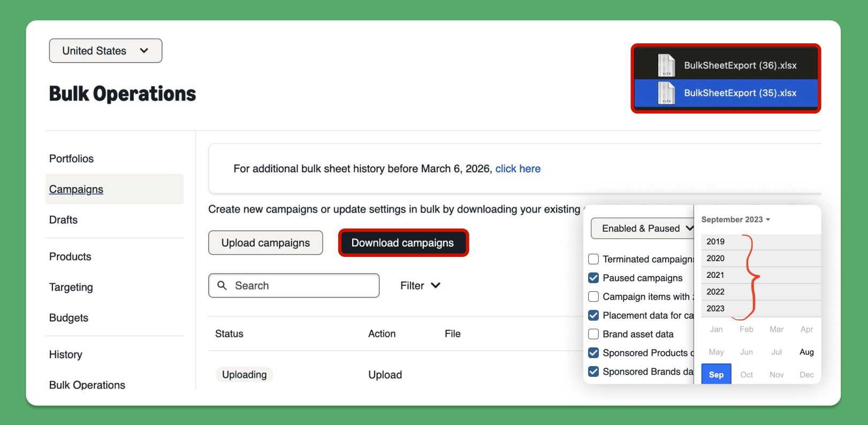Select Feb in the month picker

[x=747, y=330]
